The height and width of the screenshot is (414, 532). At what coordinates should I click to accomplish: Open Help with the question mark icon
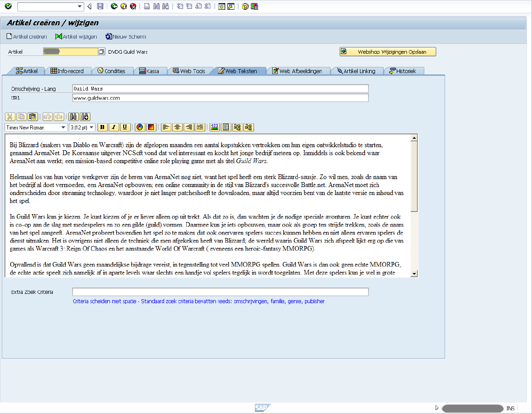pyautogui.click(x=245, y=6)
